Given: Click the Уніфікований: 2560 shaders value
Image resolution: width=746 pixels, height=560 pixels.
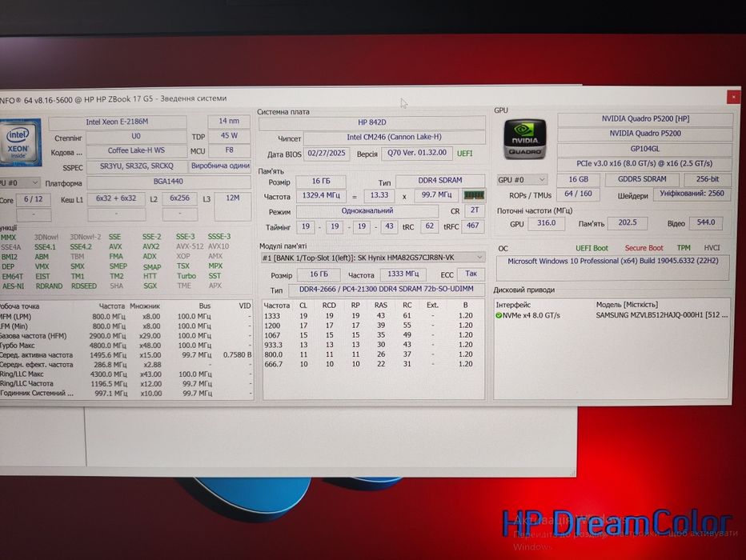Looking at the screenshot, I should pyautogui.click(x=692, y=194).
